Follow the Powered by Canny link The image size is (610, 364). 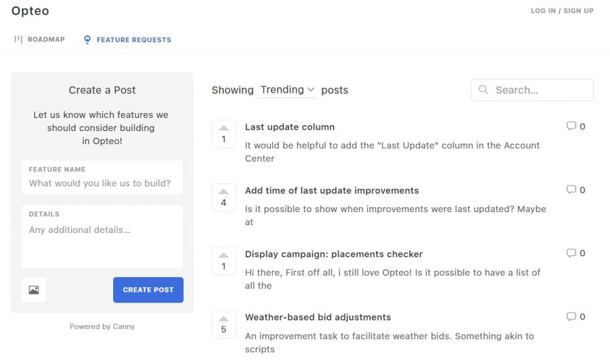pyautogui.click(x=102, y=326)
